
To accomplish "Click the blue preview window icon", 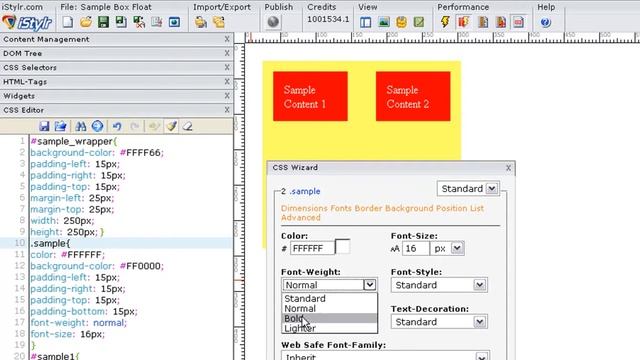I will tap(174, 22).
